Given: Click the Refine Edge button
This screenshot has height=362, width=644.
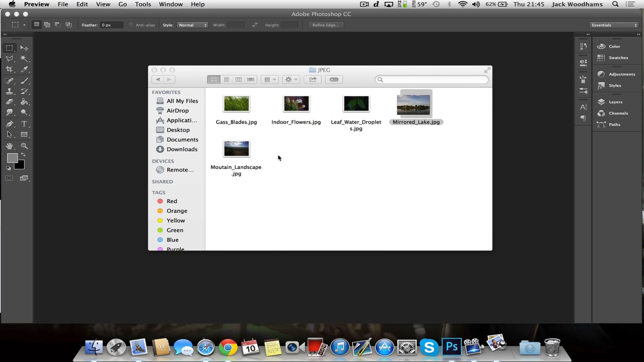Looking at the screenshot, I should pos(325,25).
